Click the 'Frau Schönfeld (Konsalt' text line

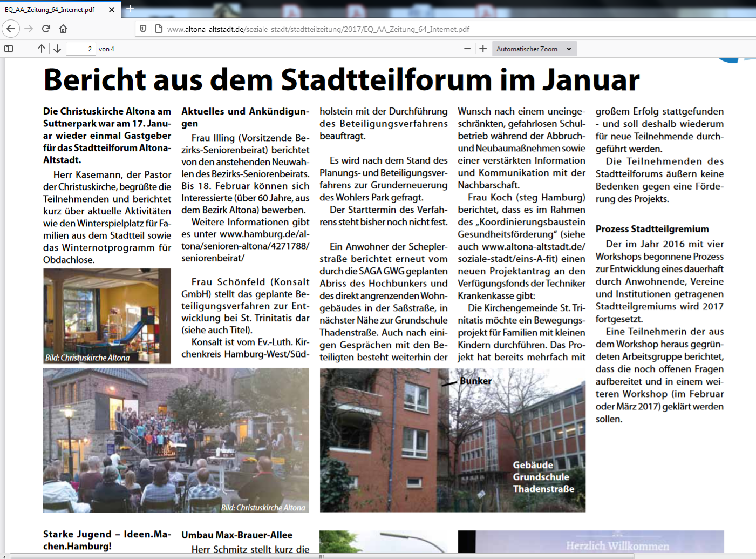pos(250,282)
